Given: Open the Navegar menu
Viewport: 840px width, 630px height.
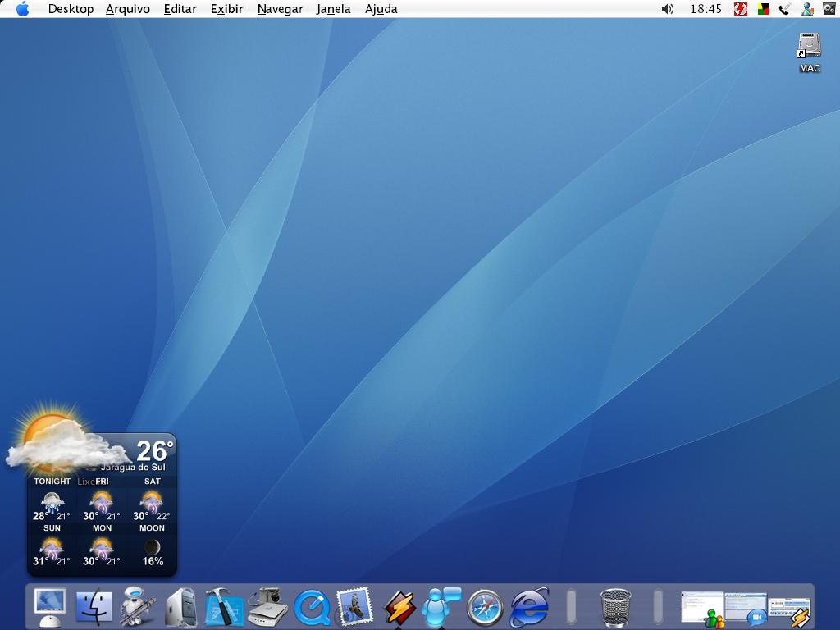Looking at the screenshot, I should (x=280, y=9).
